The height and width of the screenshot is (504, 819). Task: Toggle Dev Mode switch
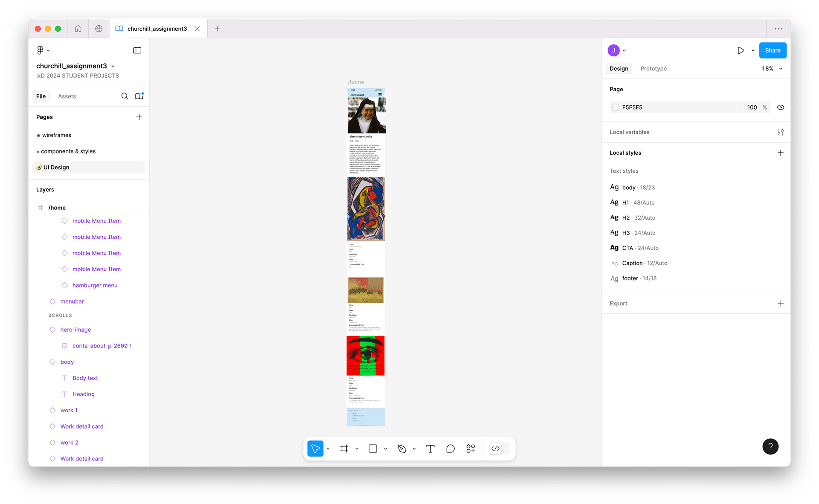click(x=500, y=449)
